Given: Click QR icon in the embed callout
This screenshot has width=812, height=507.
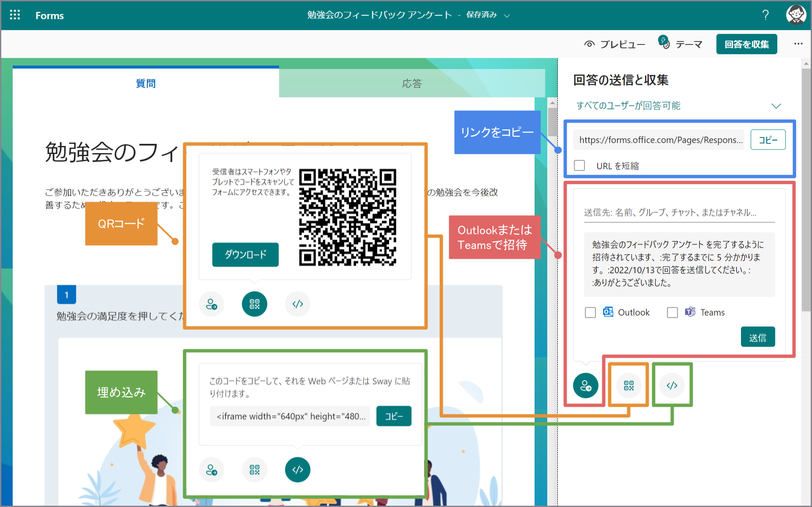Looking at the screenshot, I should [255, 470].
